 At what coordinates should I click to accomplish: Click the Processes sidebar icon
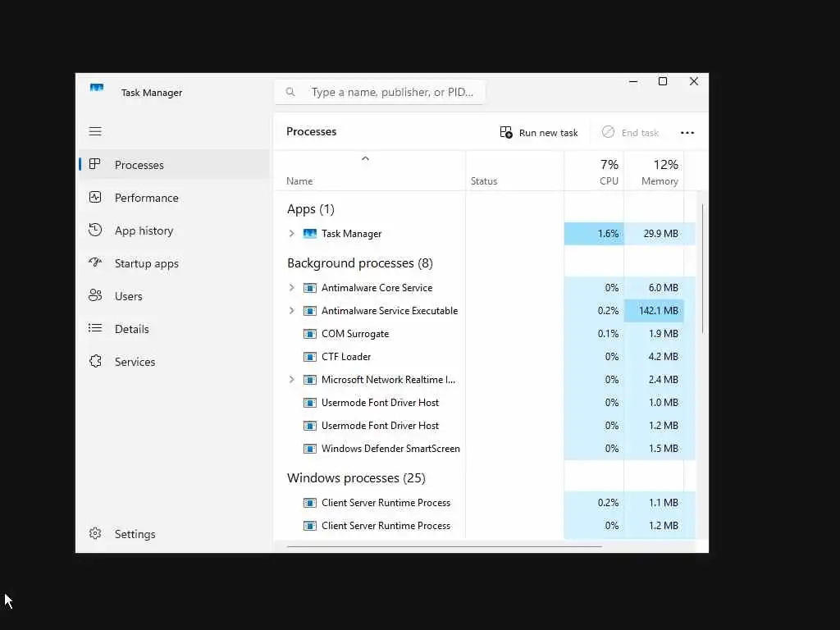pyautogui.click(x=95, y=164)
